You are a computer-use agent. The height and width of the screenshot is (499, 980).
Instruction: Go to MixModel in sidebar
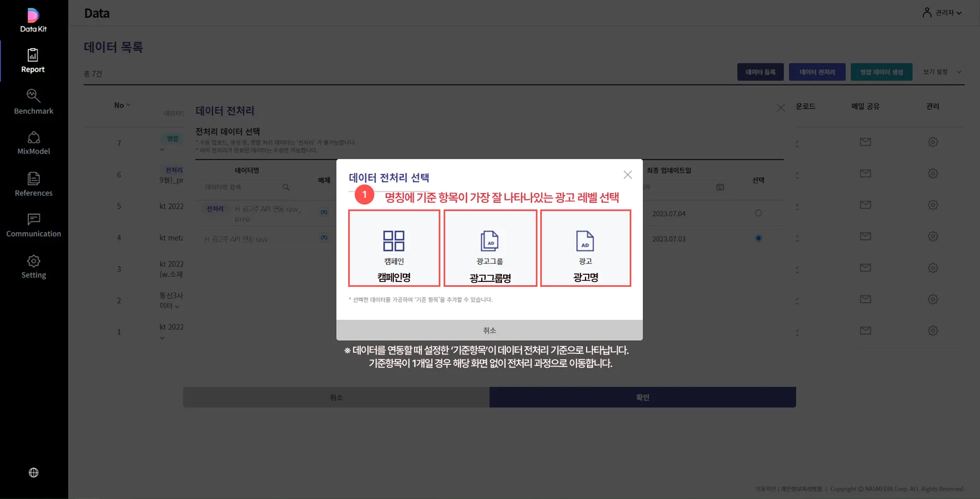pos(33,143)
